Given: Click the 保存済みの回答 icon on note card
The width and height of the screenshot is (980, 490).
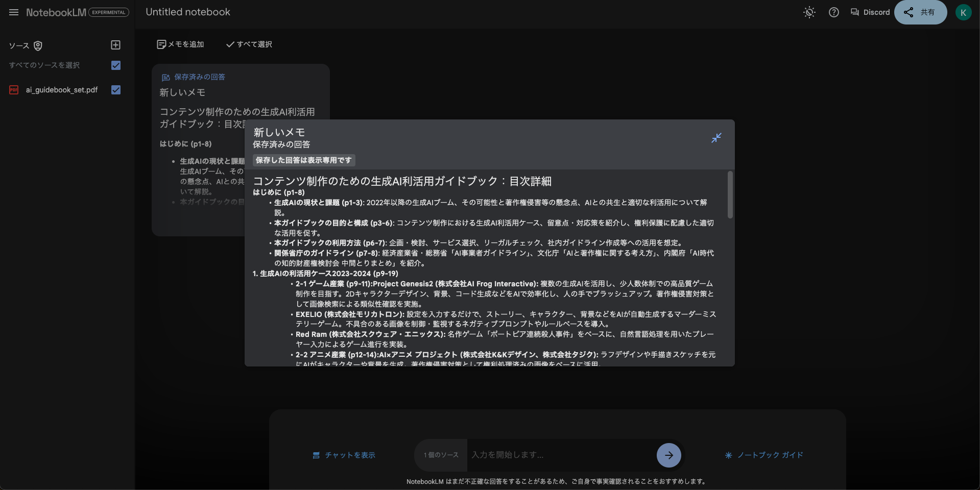Looking at the screenshot, I should (165, 77).
